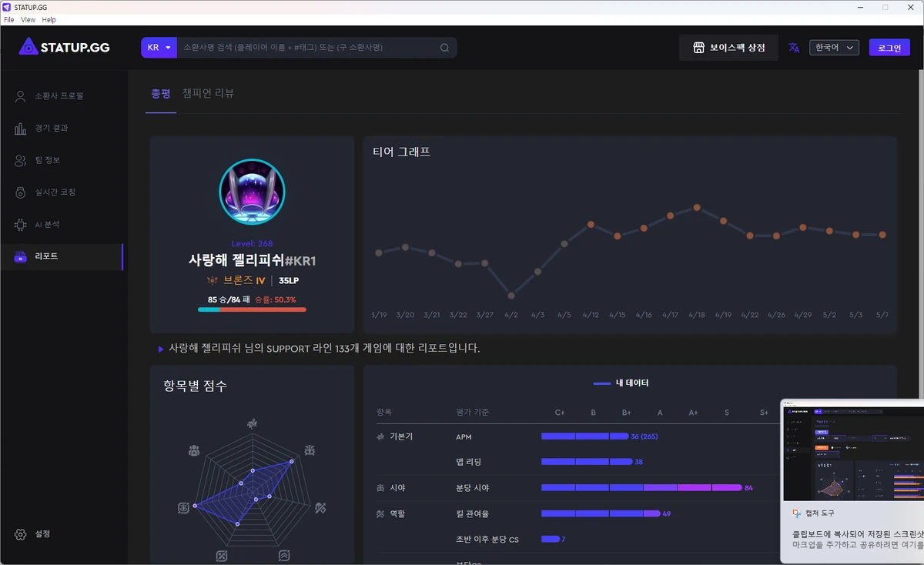Toggle the 내 데이터 legend entry

(x=621, y=383)
